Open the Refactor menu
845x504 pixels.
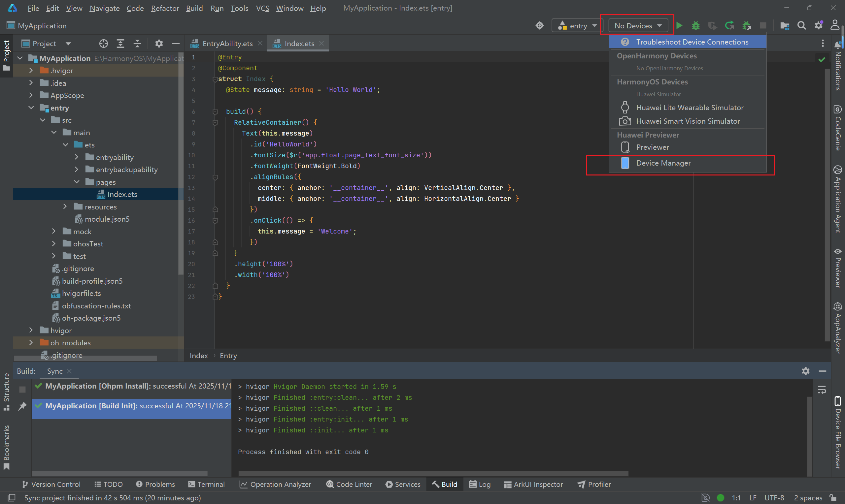point(165,8)
